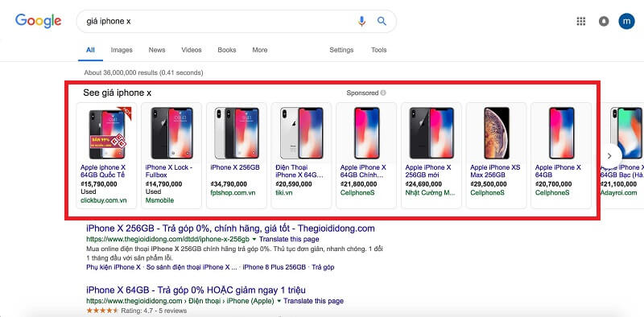
Task: Start voice search with microphone icon
Action: [361, 21]
